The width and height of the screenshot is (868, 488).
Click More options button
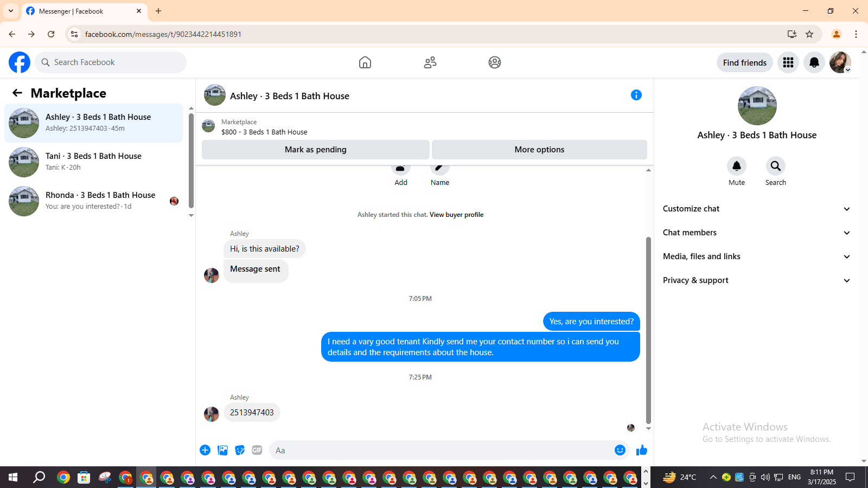click(x=539, y=150)
